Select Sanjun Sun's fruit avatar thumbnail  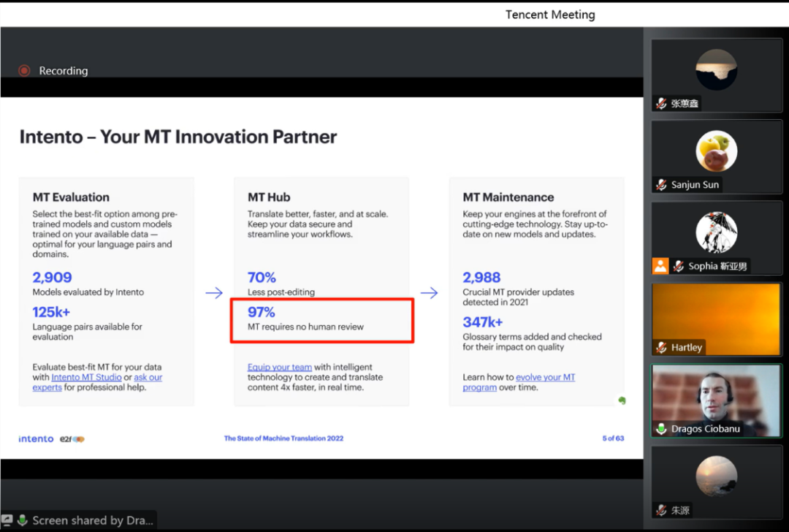(716, 151)
